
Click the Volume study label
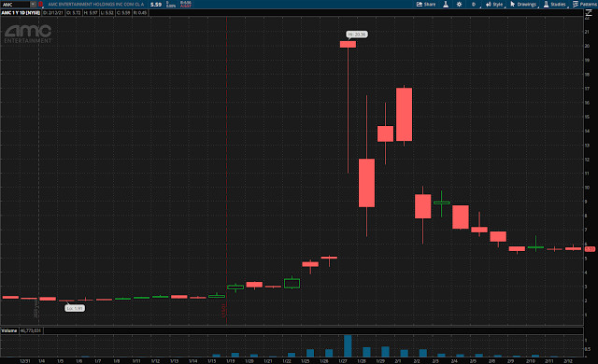tap(9, 330)
